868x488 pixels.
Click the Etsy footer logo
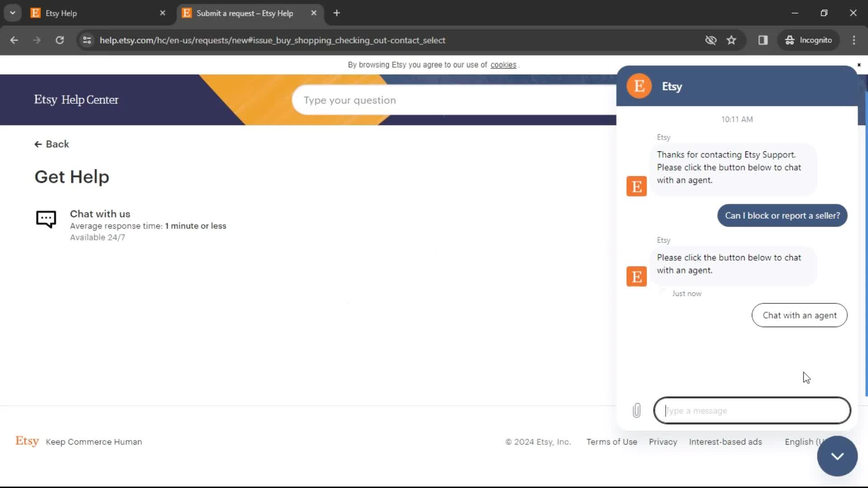point(27,441)
